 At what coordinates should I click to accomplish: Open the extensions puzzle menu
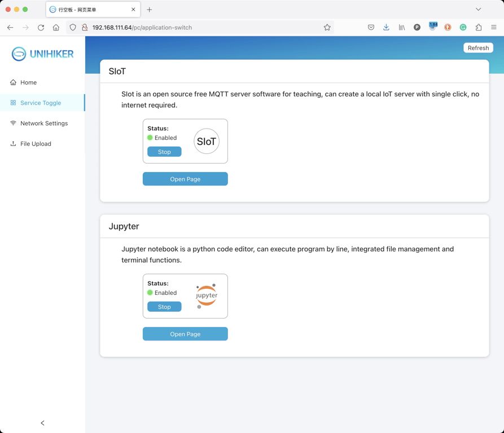click(x=479, y=28)
